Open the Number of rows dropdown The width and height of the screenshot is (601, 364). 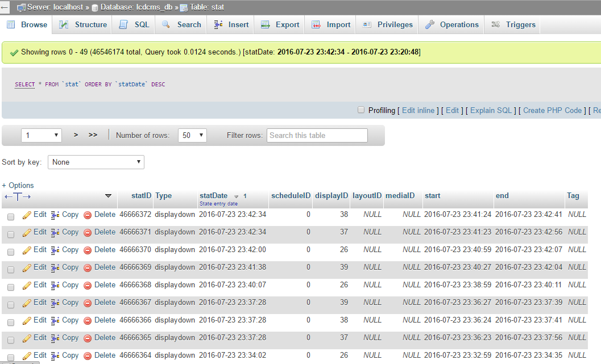(x=192, y=135)
